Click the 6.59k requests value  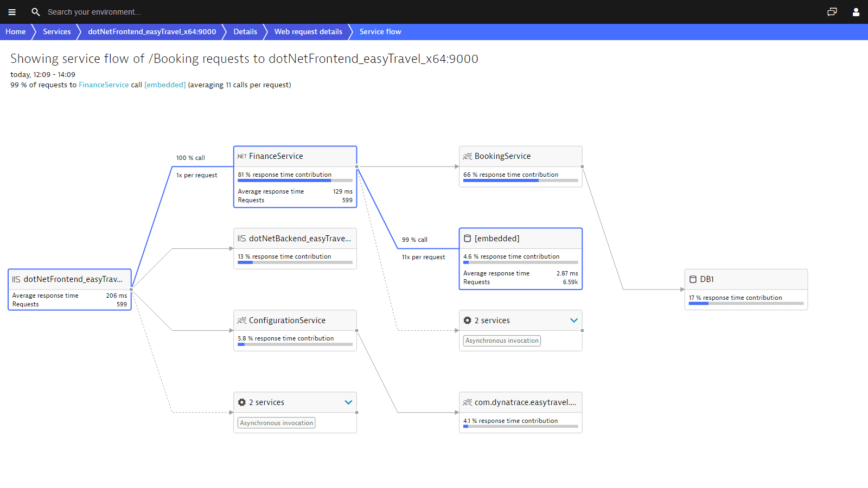pos(571,282)
